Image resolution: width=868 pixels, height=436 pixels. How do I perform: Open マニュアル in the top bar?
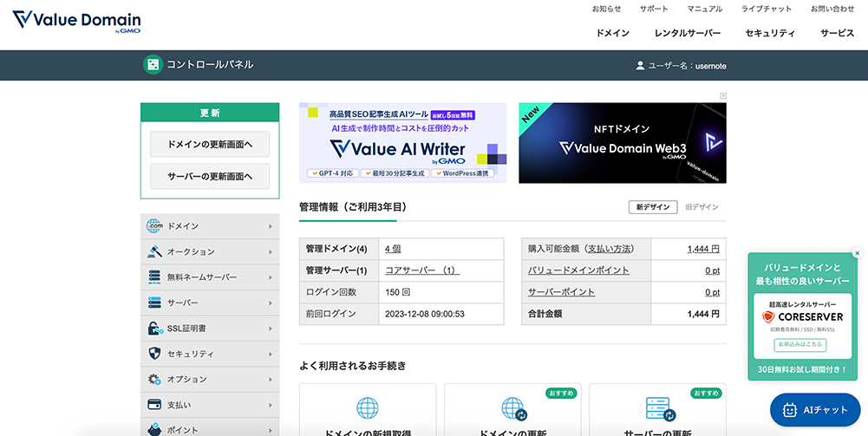tap(705, 9)
